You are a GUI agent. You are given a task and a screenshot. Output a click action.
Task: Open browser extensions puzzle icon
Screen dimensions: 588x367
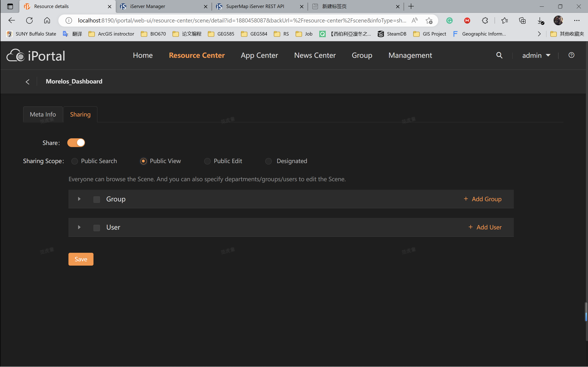tap(485, 20)
